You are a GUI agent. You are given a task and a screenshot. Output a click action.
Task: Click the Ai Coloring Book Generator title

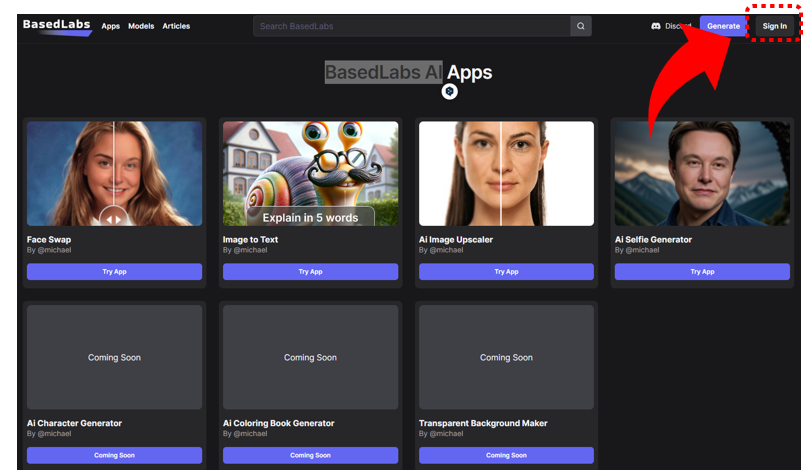click(x=279, y=423)
